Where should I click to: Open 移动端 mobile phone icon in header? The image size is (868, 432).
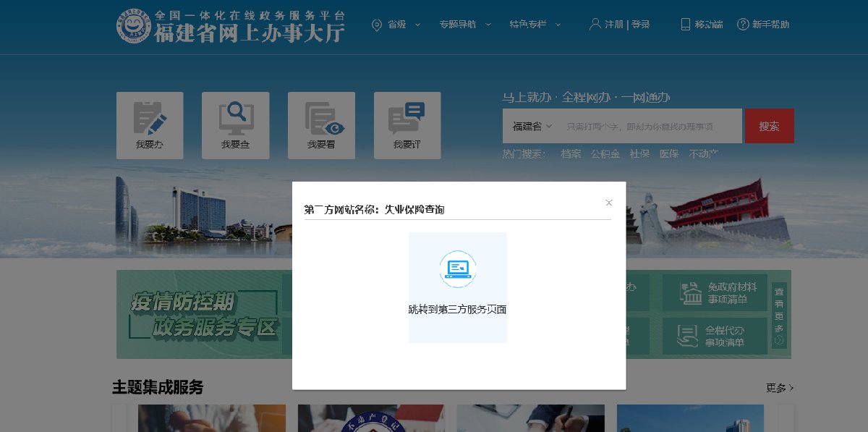(686, 25)
